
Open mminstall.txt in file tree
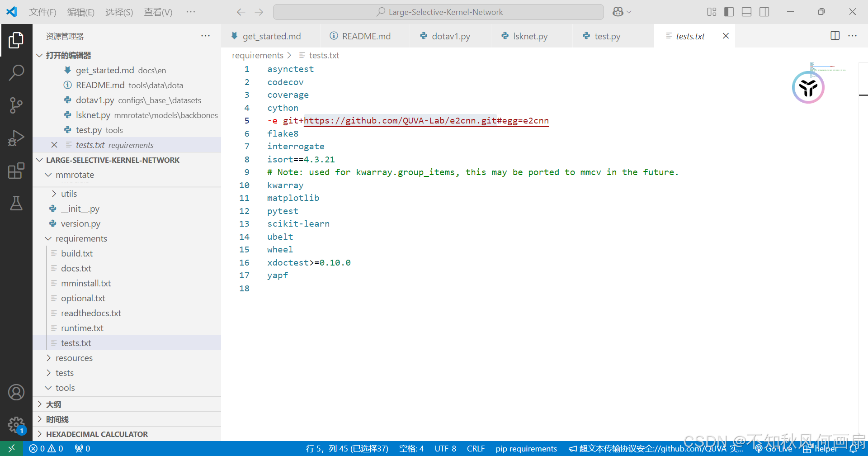(x=127, y=283)
